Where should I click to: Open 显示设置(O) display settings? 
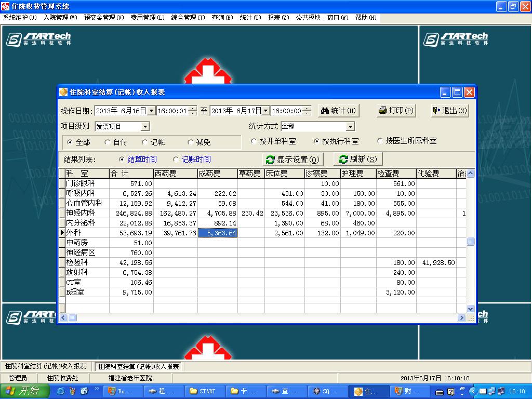(293, 159)
